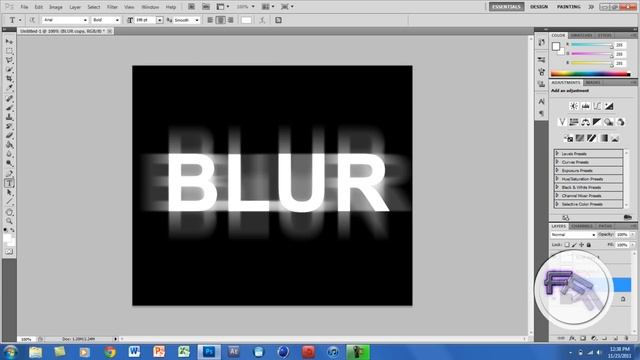
Task: Add a Gradient Map adjustment
Action: point(603,138)
